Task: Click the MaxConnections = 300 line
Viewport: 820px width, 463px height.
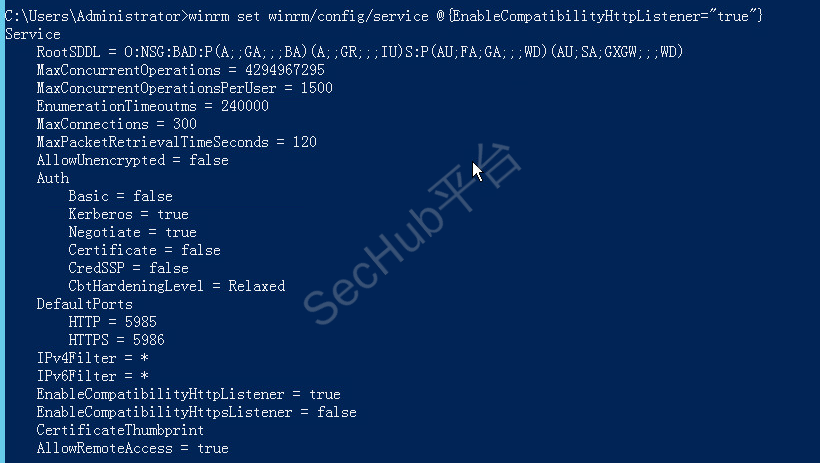Action: point(117,124)
